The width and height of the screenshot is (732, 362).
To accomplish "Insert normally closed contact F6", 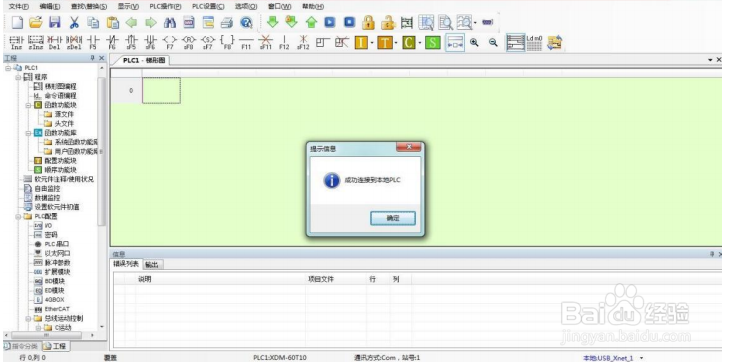I will [x=112, y=43].
